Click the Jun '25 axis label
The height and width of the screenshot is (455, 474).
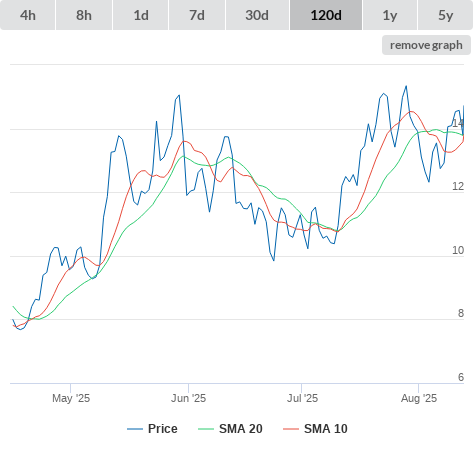pyautogui.click(x=188, y=398)
